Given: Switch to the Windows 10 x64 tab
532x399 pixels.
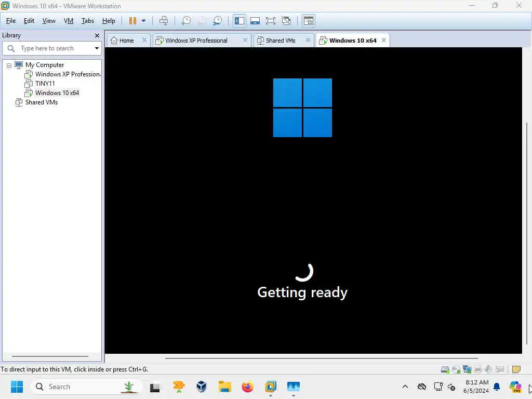Looking at the screenshot, I should [x=353, y=41].
